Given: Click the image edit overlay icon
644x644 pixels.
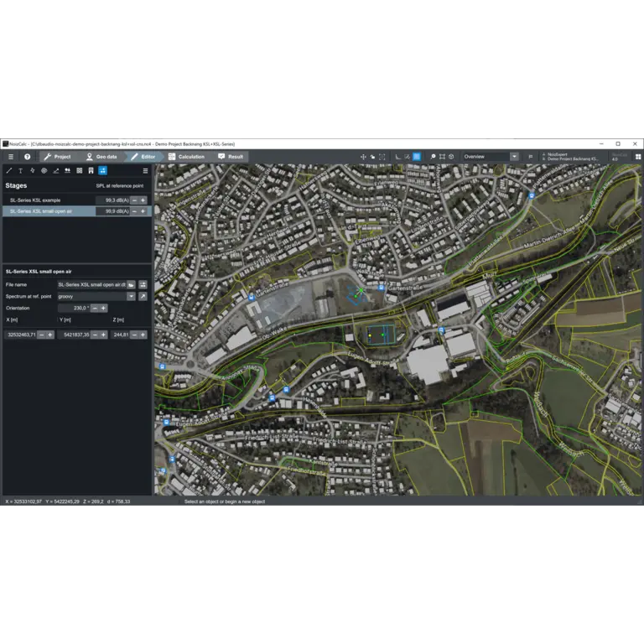Looking at the screenshot, I should tap(407, 157).
